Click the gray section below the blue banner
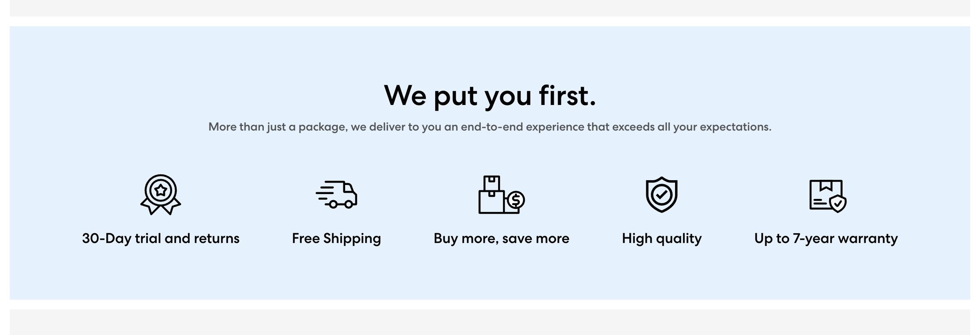 click(490, 322)
